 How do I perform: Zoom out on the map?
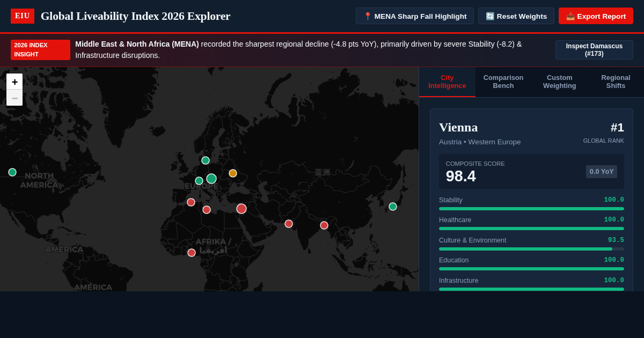tap(14, 98)
